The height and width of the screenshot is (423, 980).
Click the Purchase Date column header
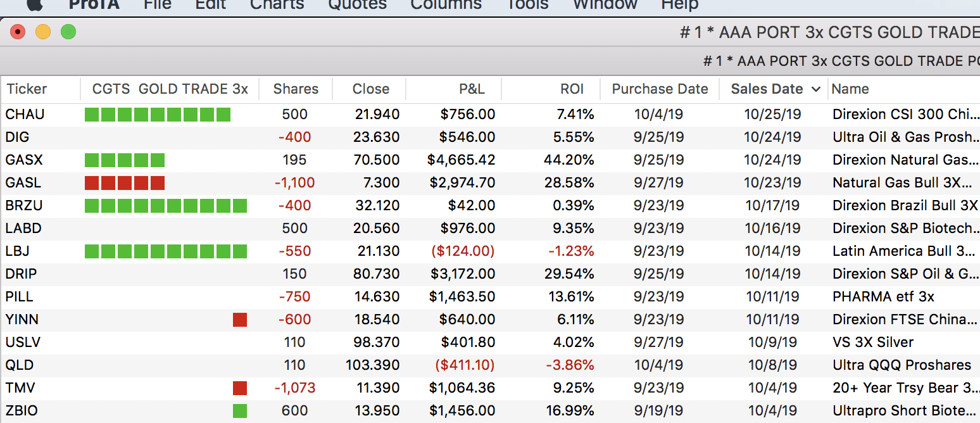pos(660,89)
